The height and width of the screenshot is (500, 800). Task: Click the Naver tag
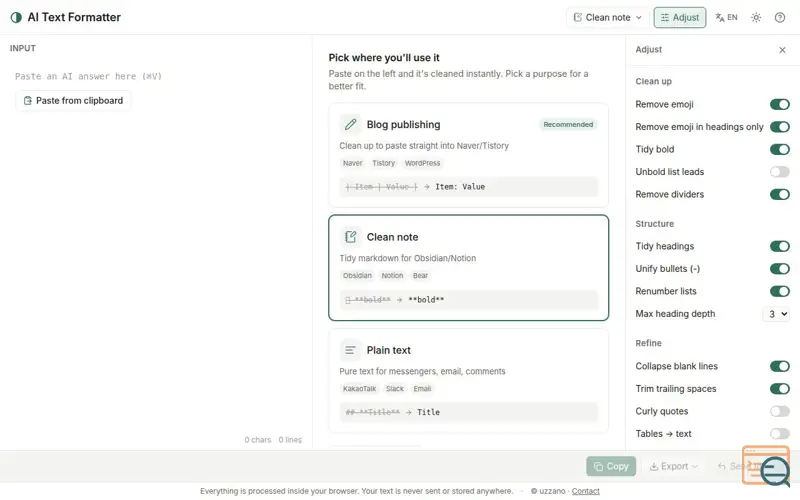pyautogui.click(x=352, y=163)
